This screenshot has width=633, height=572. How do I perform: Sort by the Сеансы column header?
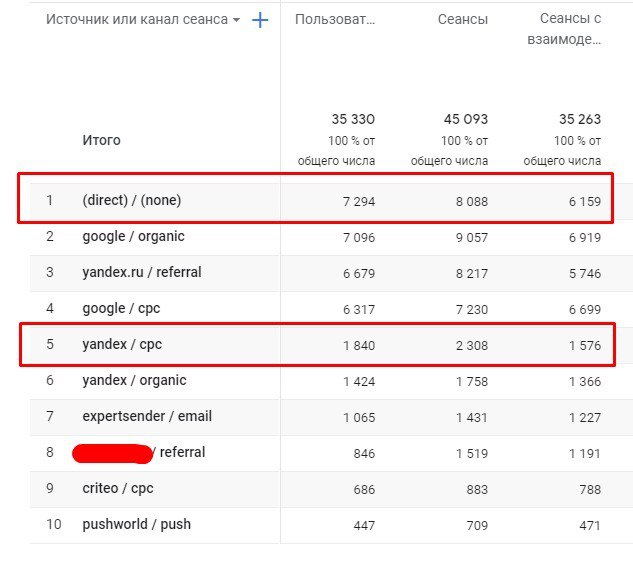coord(463,19)
